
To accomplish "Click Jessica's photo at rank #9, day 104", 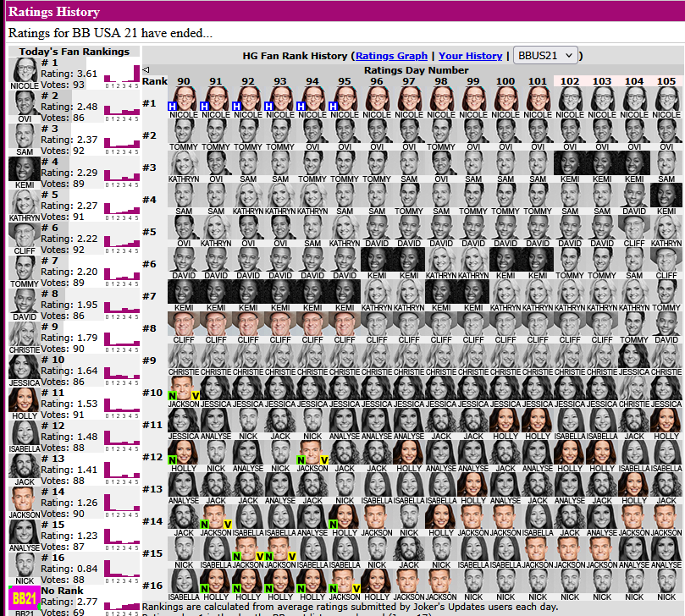I will click(x=634, y=355).
